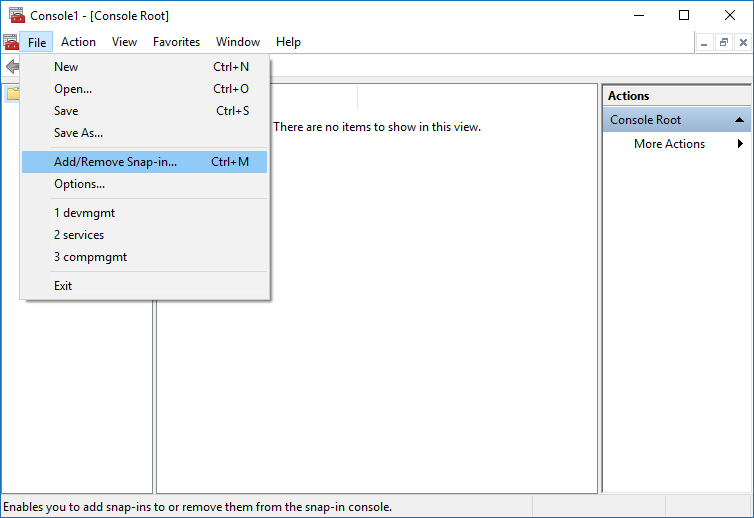This screenshot has width=754, height=518.
Task: Open recent file 3 compmgmt
Action: tap(144, 257)
